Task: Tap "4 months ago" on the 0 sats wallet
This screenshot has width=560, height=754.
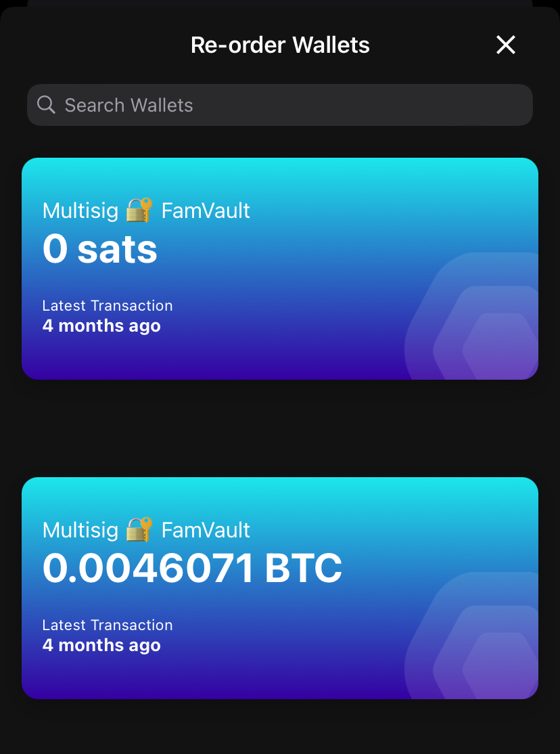Action: pos(101,326)
